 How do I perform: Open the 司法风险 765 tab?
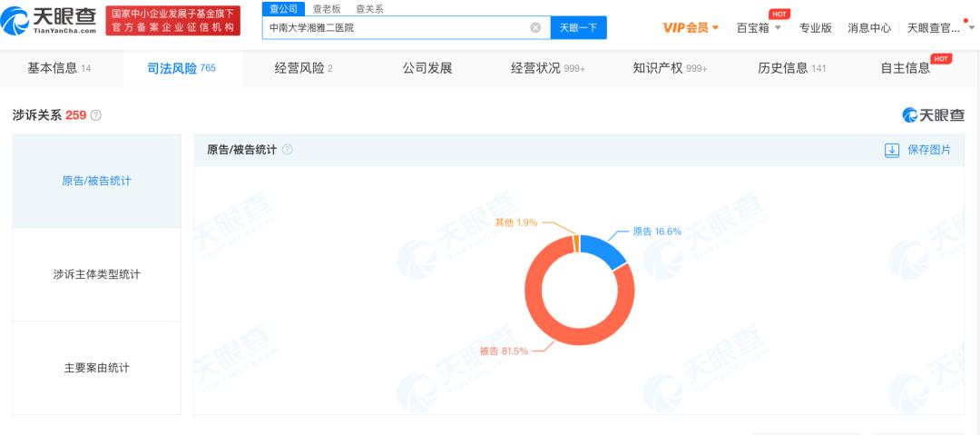click(x=181, y=68)
